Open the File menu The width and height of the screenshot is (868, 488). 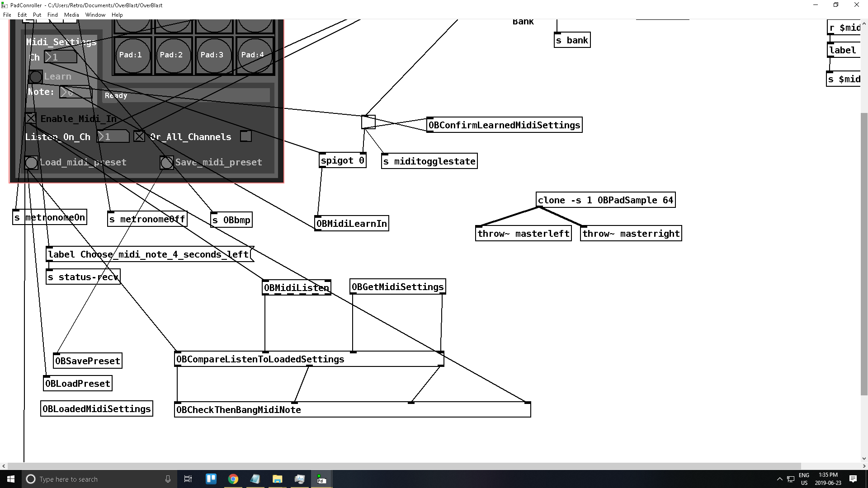pyautogui.click(x=7, y=14)
